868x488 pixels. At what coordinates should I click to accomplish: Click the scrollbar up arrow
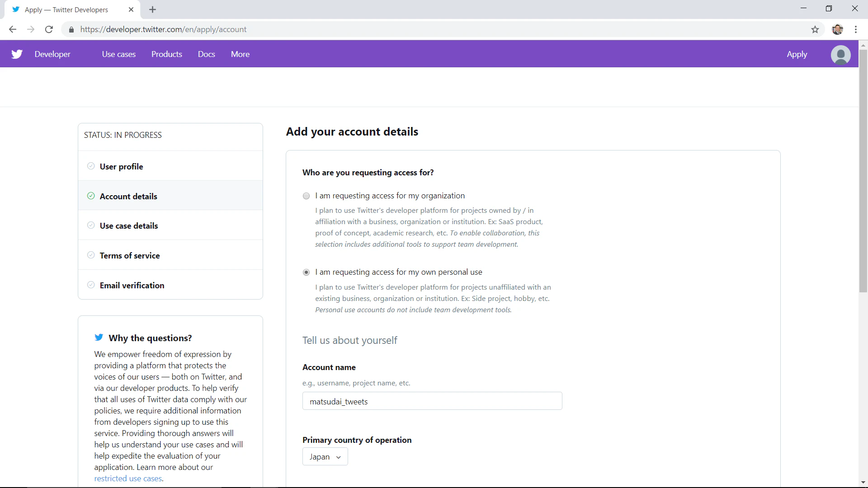click(863, 45)
